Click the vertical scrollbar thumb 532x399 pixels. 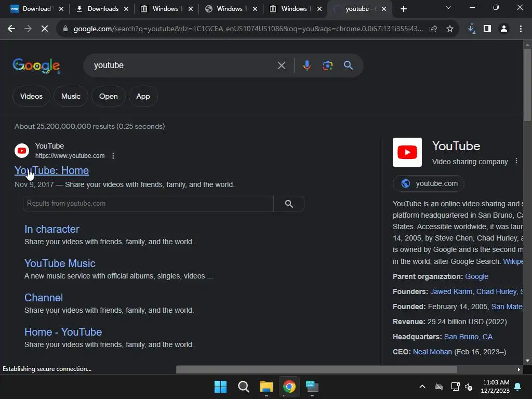coord(527,85)
